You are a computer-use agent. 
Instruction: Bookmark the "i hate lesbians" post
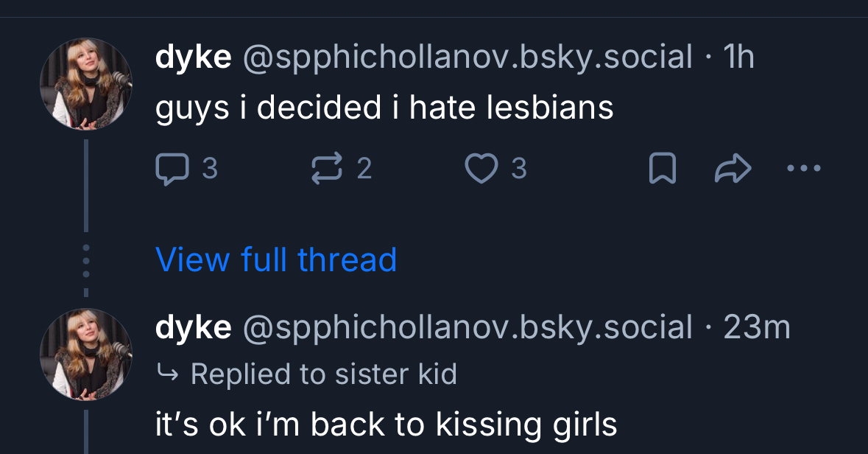coord(662,170)
